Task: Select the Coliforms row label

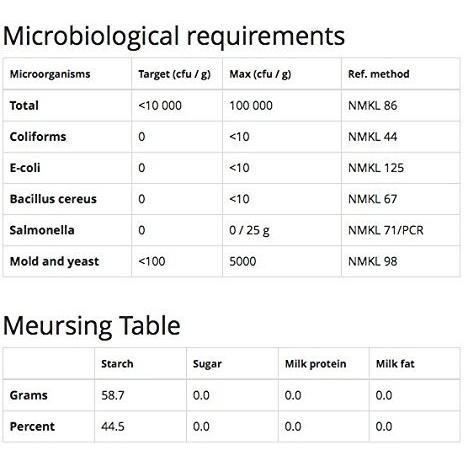Action: coord(38,137)
